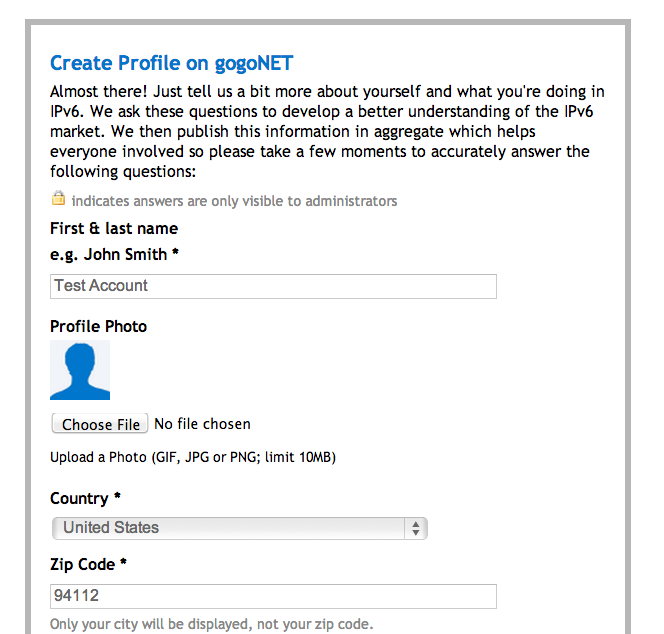664x634 pixels.
Task: Click the Only your city will be displayed hint
Action: point(211,625)
